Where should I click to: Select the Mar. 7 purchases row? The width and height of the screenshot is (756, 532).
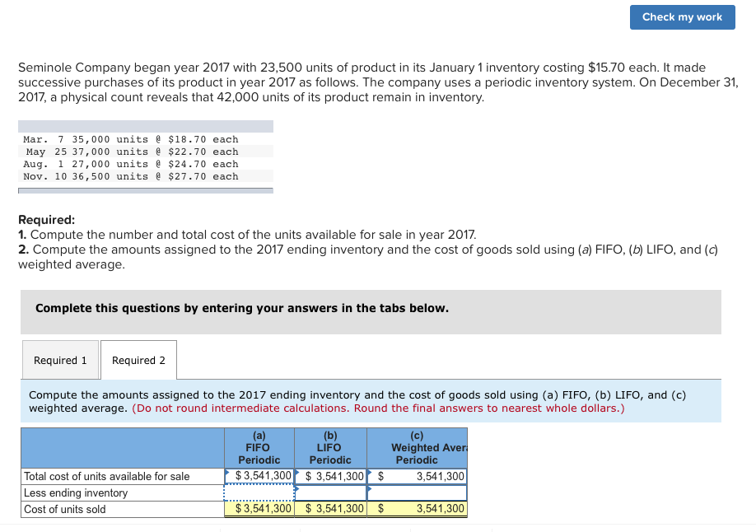tap(132, 138)
